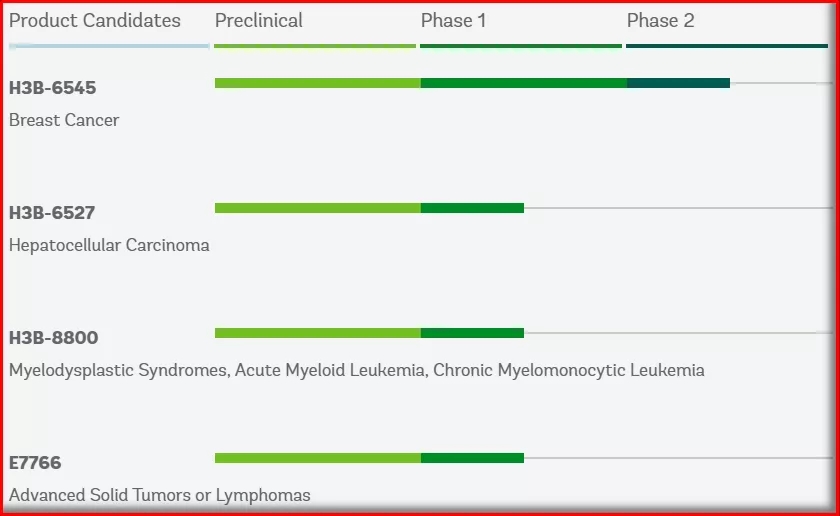This screenshot has width=840, height=516.
Task: Open the H3B-8800 product candidate
Action: coord(54,338)
